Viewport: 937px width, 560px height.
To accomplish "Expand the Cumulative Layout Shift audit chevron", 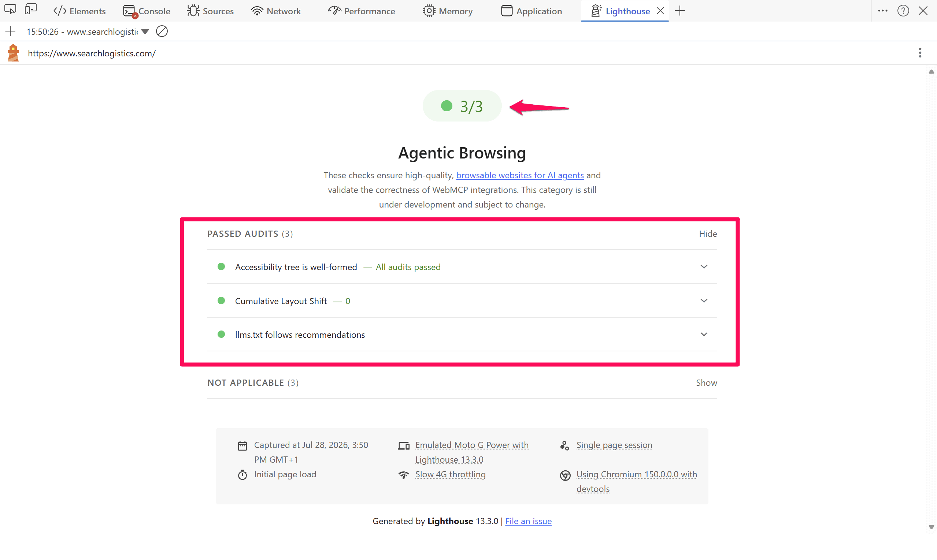I will click(x=704, y=301).
